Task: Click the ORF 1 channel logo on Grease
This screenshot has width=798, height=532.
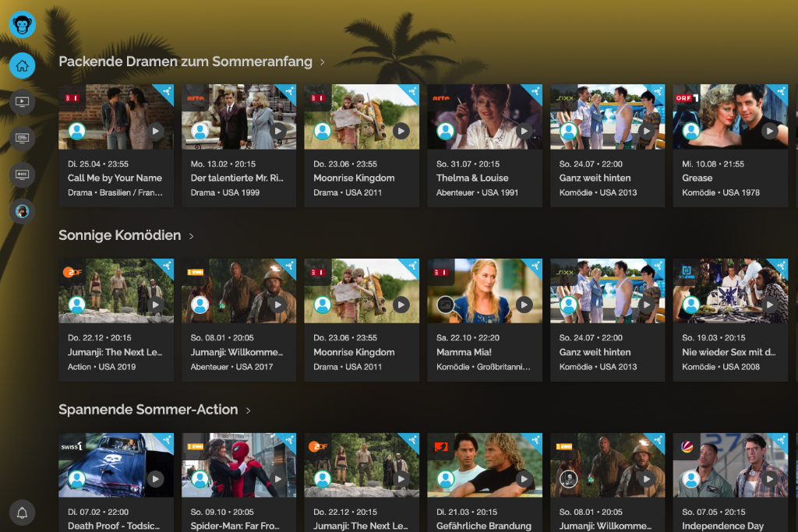Action: [687, 97]
